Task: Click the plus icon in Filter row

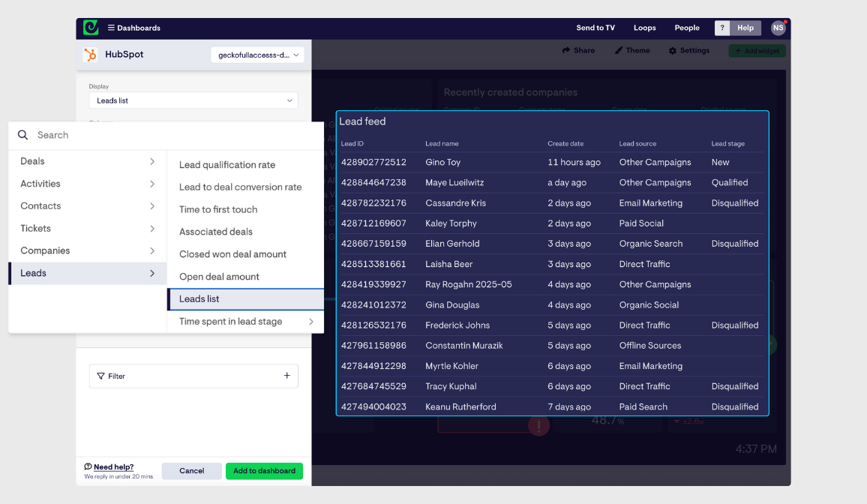Action: click(286, 376)
